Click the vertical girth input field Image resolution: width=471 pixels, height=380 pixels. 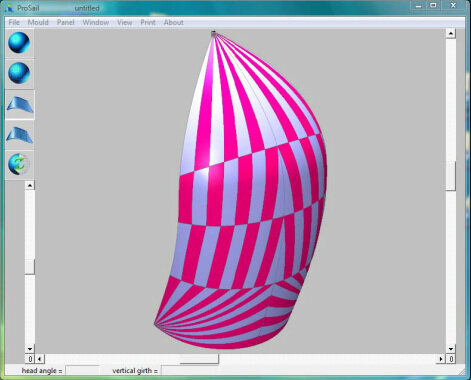[x=189, y=370]
